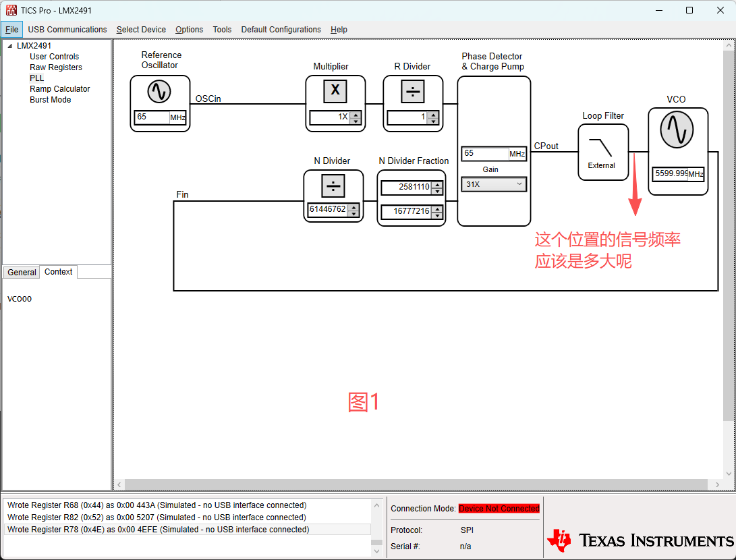Minimize the TICS Pro window
Image resolution: width=736 pixels, height=560 pixels.
point(658,10)
